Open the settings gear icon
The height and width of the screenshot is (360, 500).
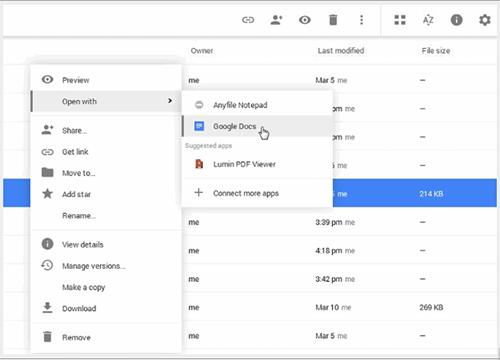point(485,20)
